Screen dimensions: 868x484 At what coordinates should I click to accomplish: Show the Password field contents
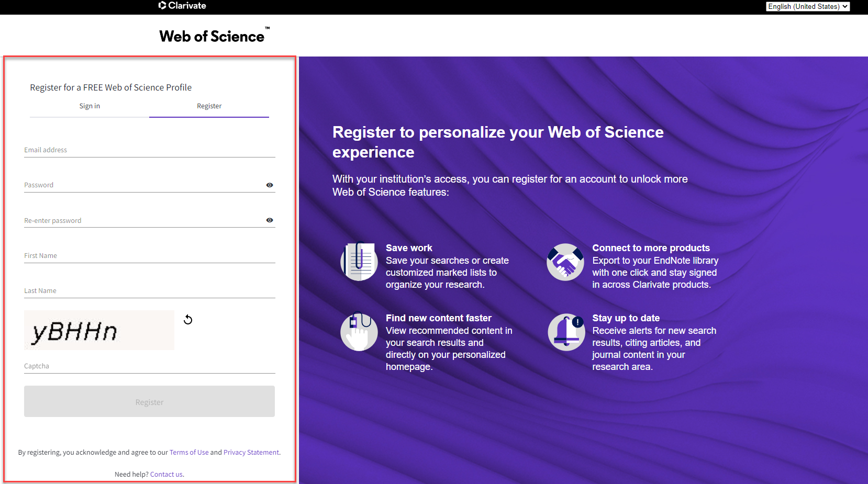270,185
